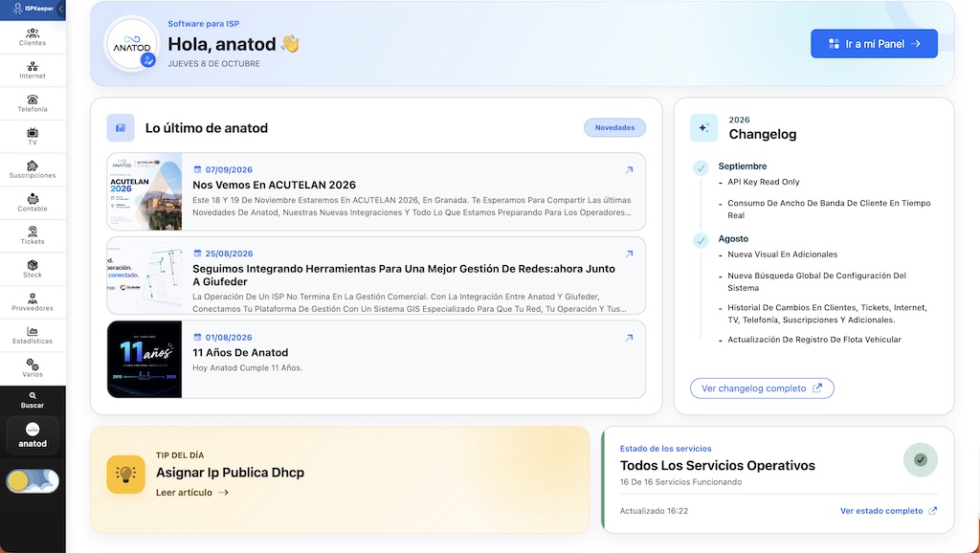Image resolution: width=980 pixels, height=553 pixels.
Task: Edit the anatod profile avatar badge
Action: (148, 60)
